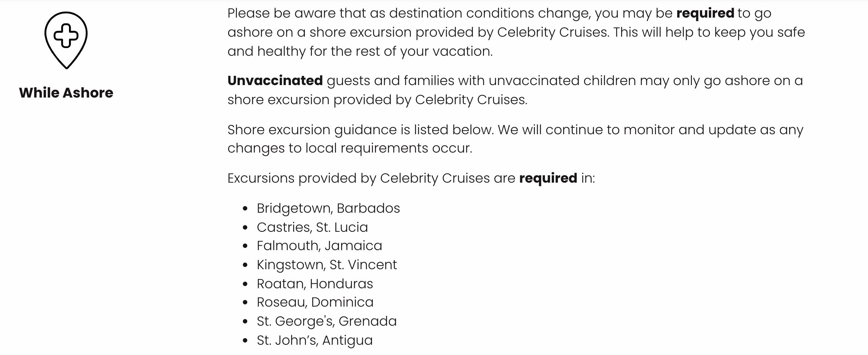Click Roseau, Dominica list item
The image size is (868, 355).
point(315,302)
